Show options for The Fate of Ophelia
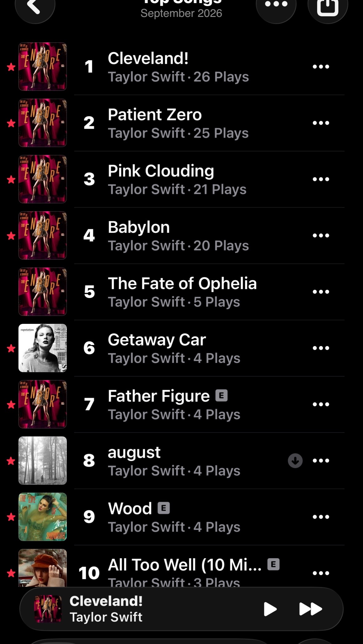This screenshot has height=644, width=363. 321,292
